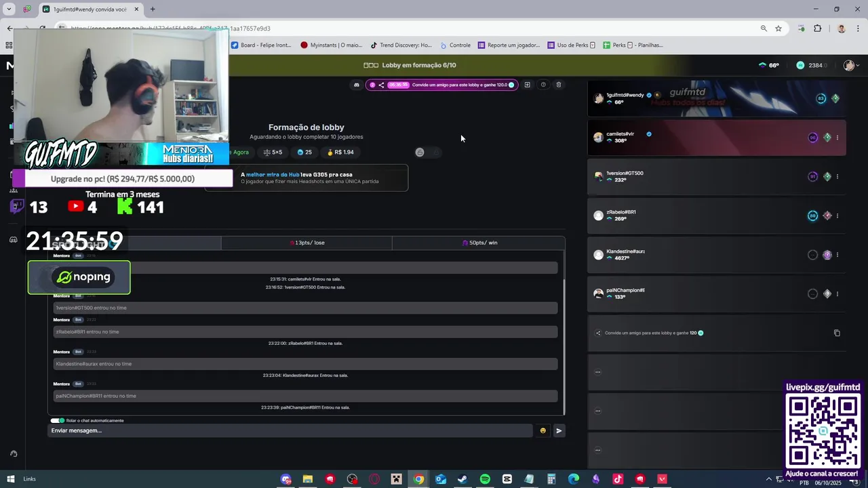Open Board - Felipe Iront... bookmark

point(261,45)
